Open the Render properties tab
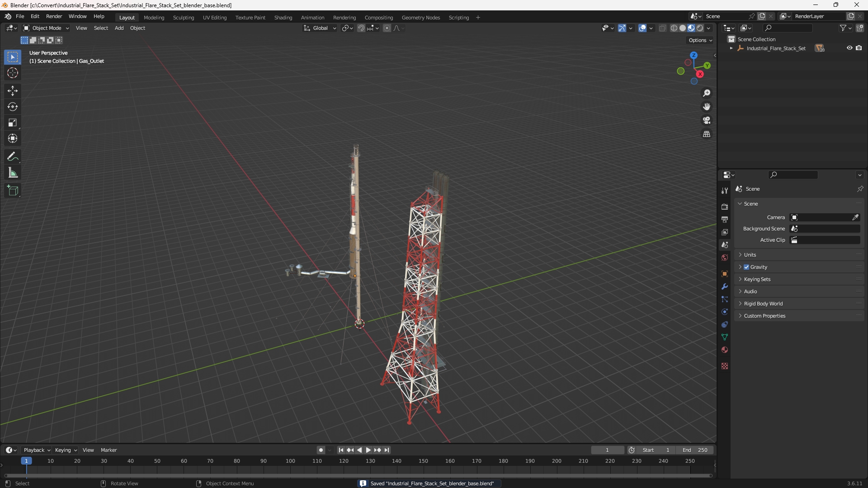The width and height of the screenshot is (868, 488). pos(725,206)
